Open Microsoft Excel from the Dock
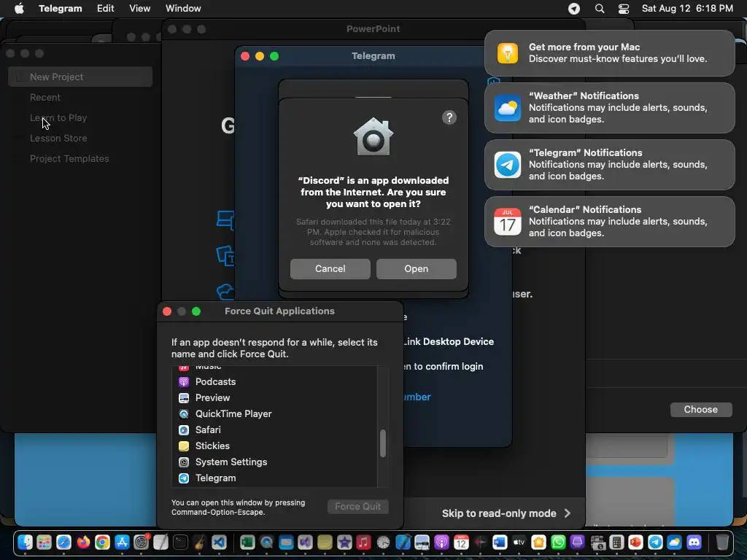 click(247, 542)
